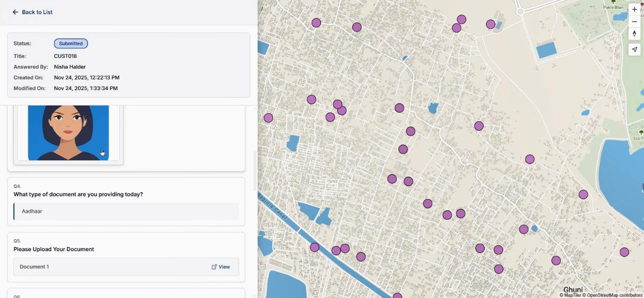Click the geolocate arrow icon to find your location
This screenshot has width=644, height=298.
(635, 49)
